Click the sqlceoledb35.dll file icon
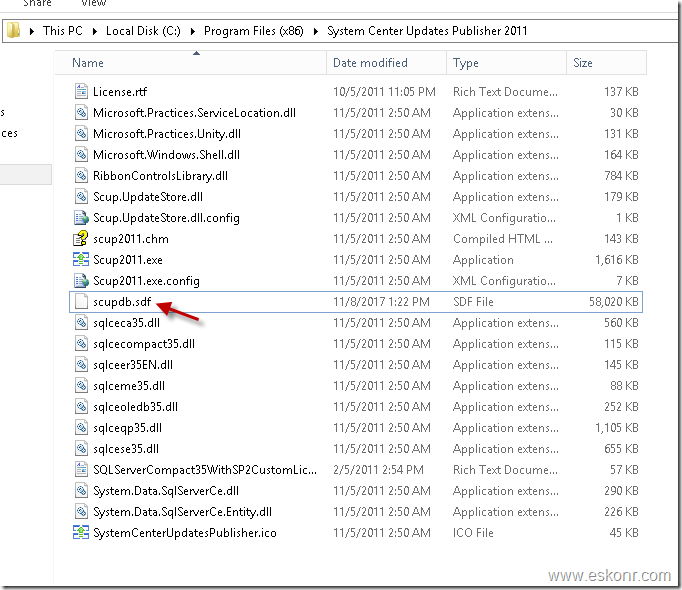Viewport: 682px width, 590px height. coord(81,407)
